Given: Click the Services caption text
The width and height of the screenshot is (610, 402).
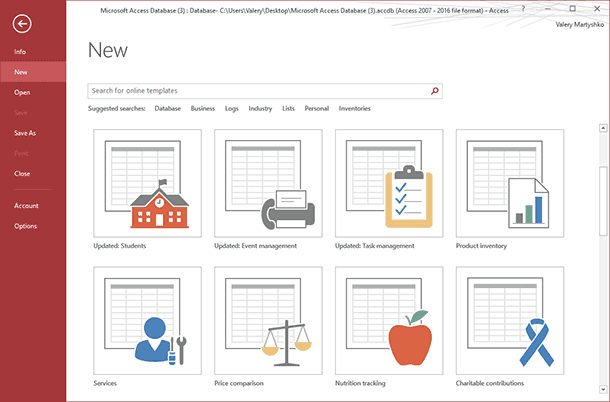Looking at the screenshot, I should pyautogui.click(x=105, y=383).
